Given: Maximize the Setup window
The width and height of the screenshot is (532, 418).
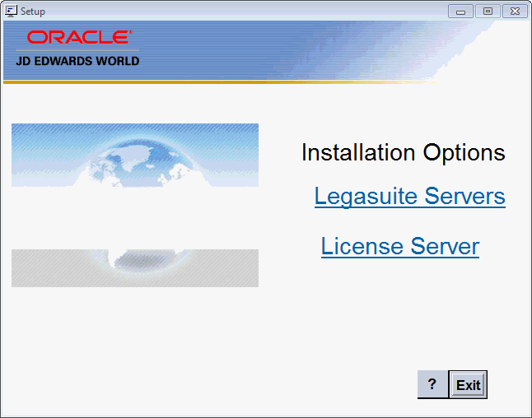Looking at the screenshot, I should tap(488, 12).
